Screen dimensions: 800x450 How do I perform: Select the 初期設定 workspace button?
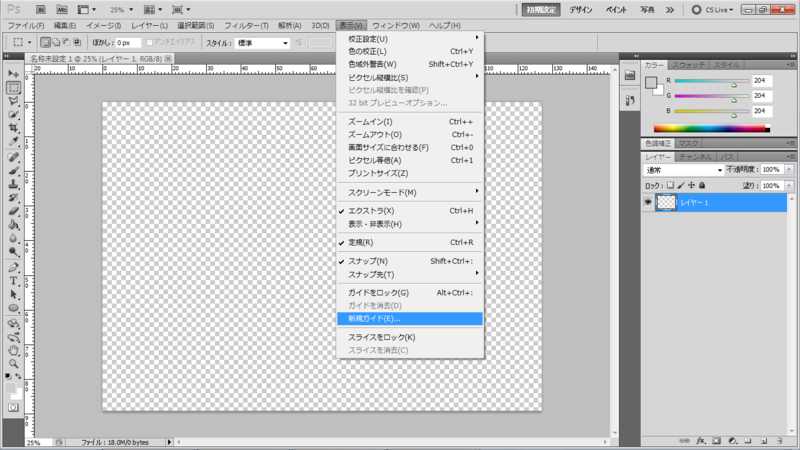[541, 10]
